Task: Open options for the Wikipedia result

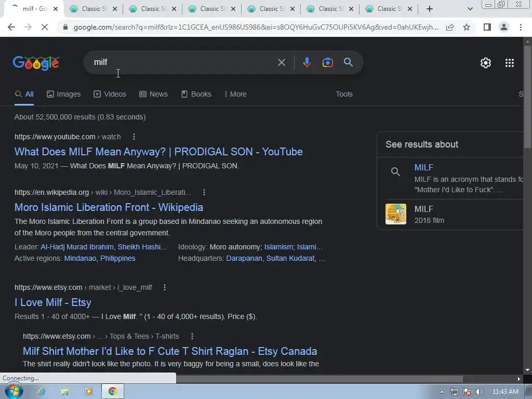Action: tap(204, 192)
